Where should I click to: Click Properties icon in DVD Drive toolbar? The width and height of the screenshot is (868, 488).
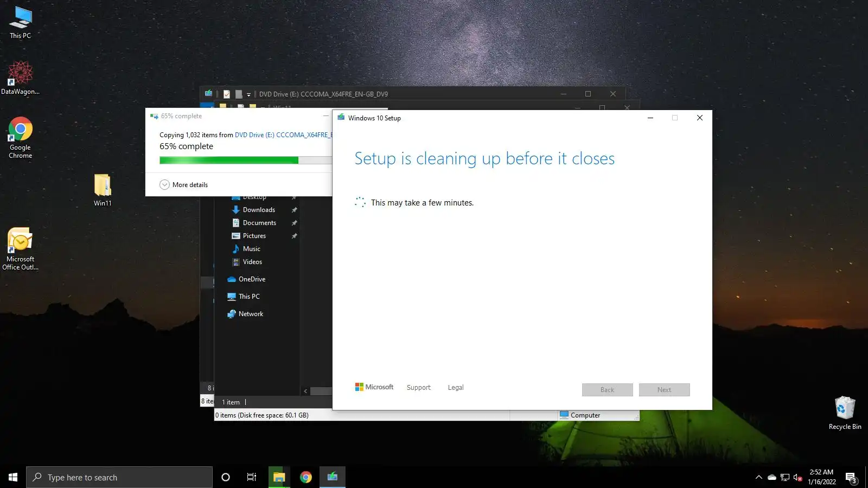pos(227,94)
